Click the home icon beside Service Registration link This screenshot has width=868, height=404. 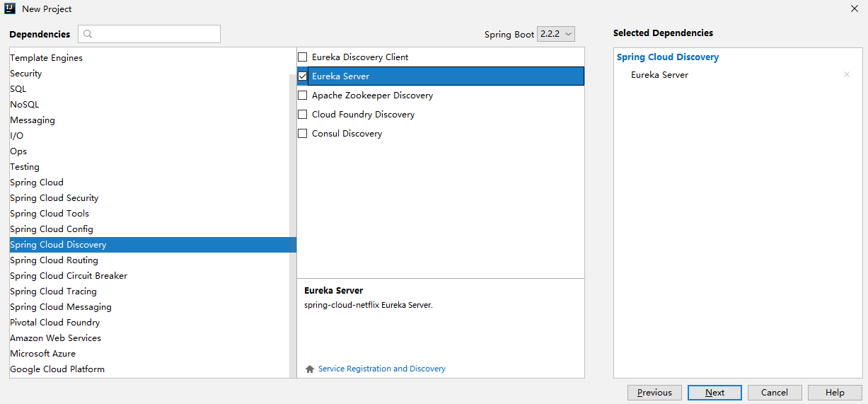(x=309, y=369)
